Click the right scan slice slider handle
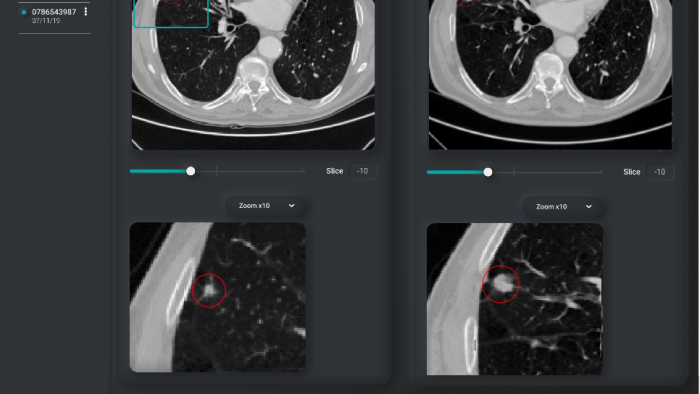Screen dimensions: 700x394 [488, 172]
